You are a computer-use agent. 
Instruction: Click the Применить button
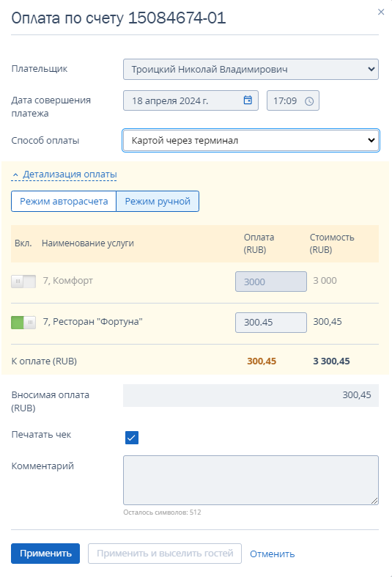click(45, 554)
